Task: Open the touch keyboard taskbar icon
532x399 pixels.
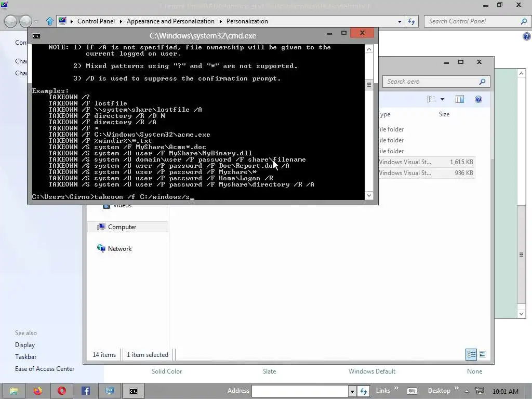Action: click(412, 391)
